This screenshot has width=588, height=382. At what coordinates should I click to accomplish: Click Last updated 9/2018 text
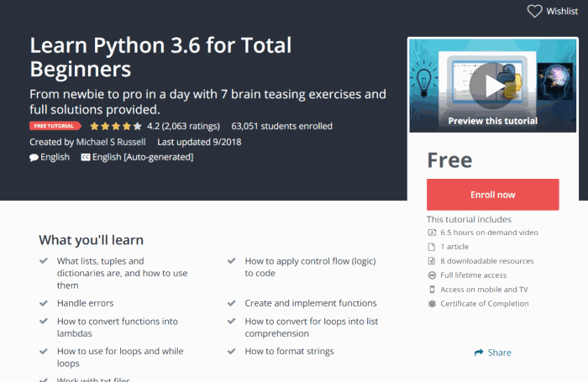[199, 142]
